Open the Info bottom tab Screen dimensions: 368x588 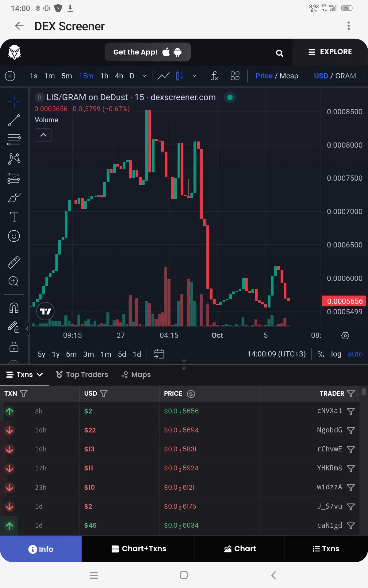41,549
